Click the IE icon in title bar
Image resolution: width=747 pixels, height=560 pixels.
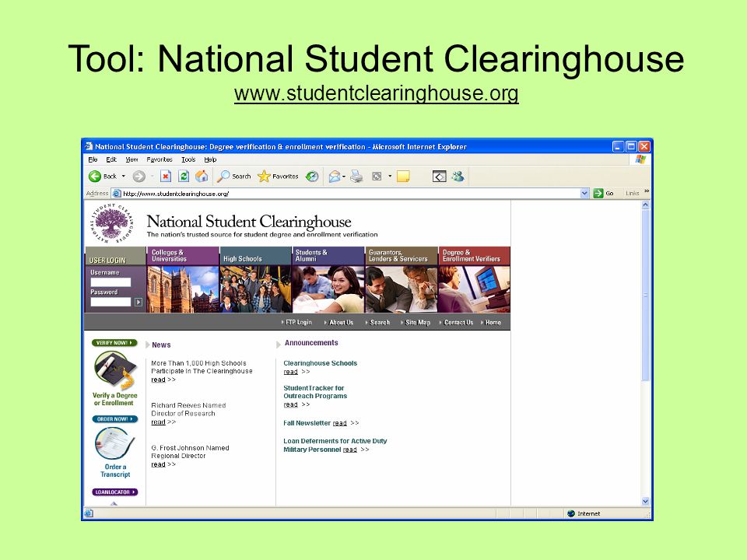(89, 146)
